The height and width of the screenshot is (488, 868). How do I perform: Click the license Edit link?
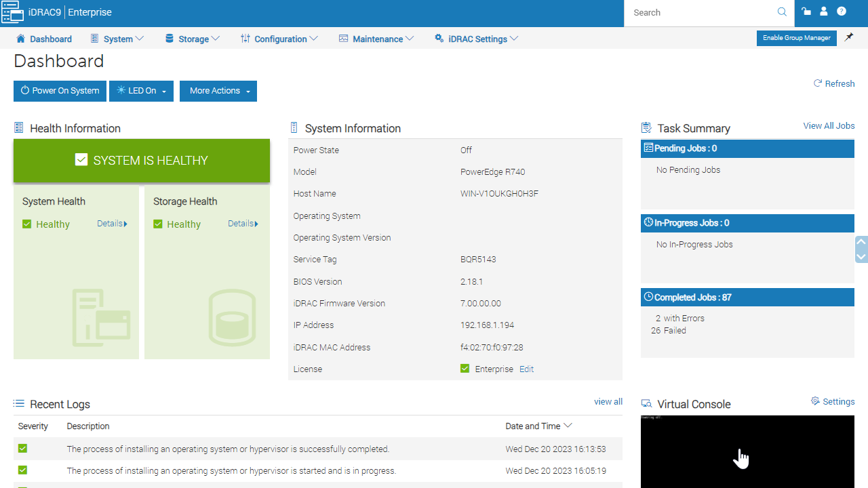click(x=526, y=369)
